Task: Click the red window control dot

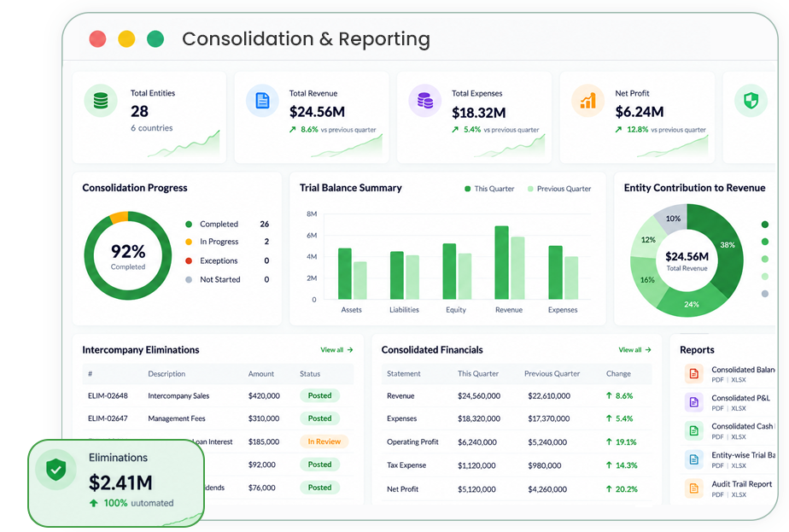Action: (97, 38)
